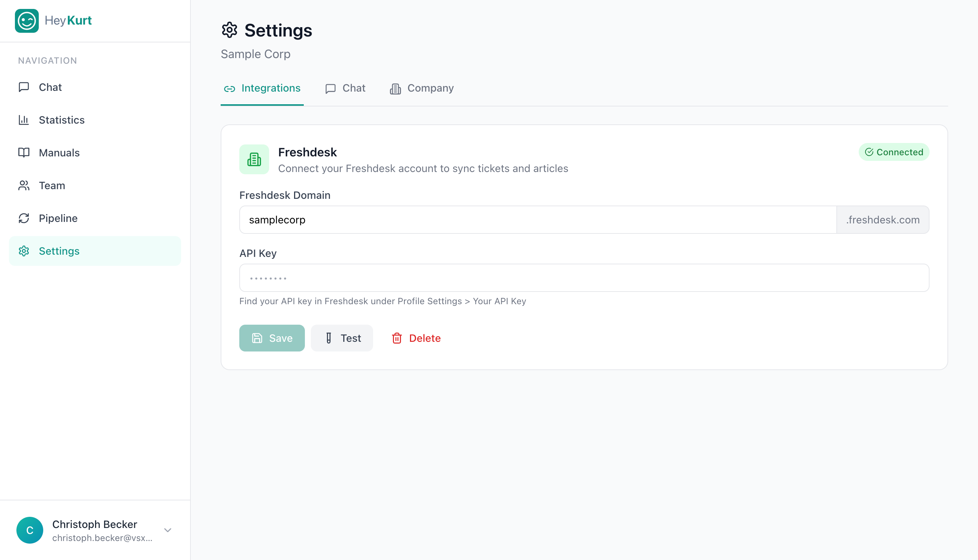Click the Freshdesk building icon
978x560 pixels.
coord(254,159)
